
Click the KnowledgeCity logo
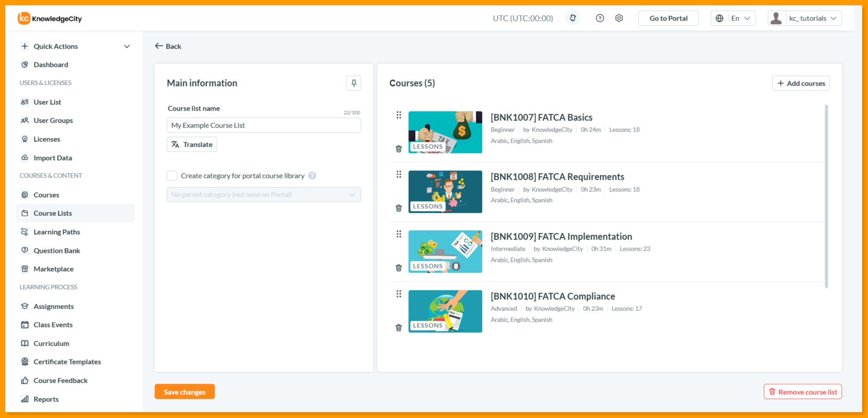50,18
